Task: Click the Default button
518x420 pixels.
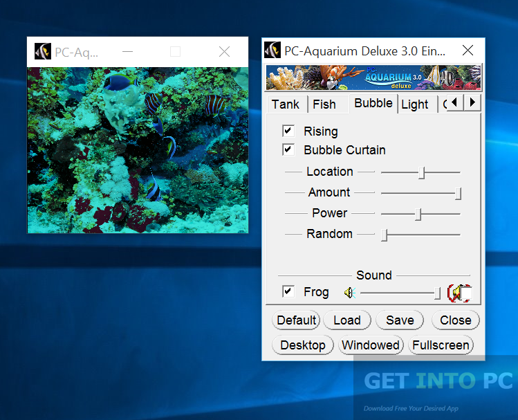Action: [296, 320]
